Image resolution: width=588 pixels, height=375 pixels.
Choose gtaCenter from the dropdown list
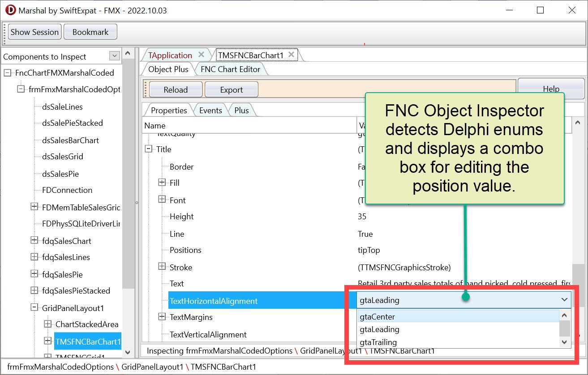click(458, 316)
